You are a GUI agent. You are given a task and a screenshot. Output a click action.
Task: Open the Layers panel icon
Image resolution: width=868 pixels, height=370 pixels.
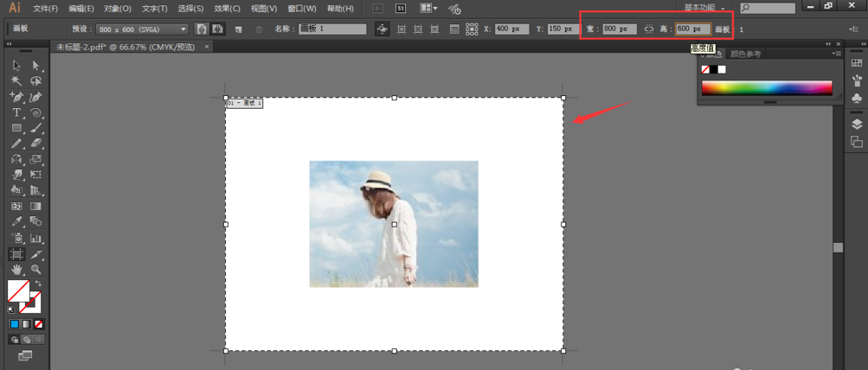857,124
